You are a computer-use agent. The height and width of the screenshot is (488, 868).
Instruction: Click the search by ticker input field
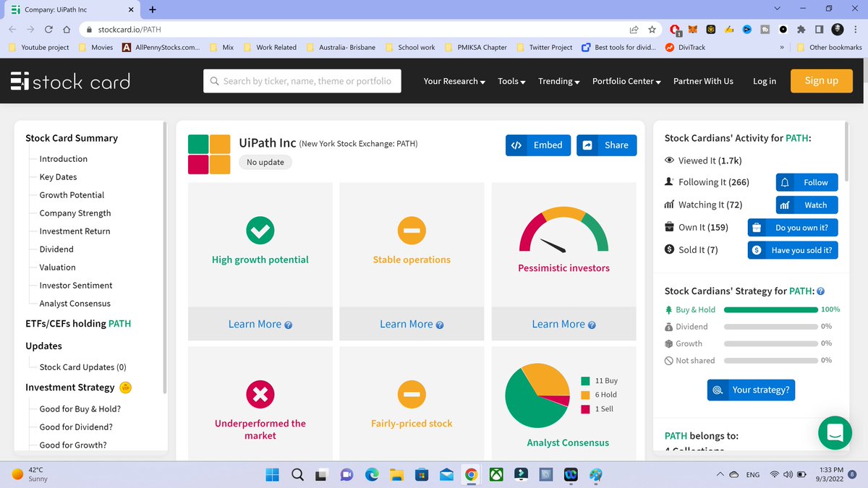pos(302,81)
